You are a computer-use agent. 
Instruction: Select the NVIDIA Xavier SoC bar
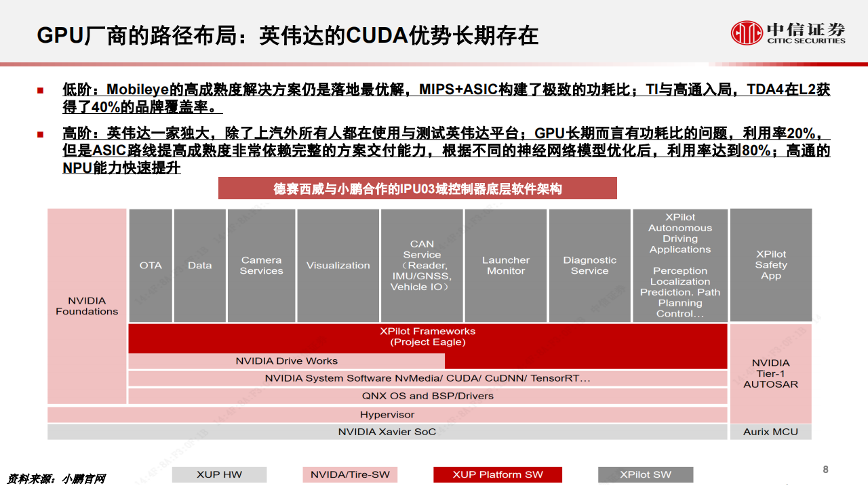[x=387, y=432]
